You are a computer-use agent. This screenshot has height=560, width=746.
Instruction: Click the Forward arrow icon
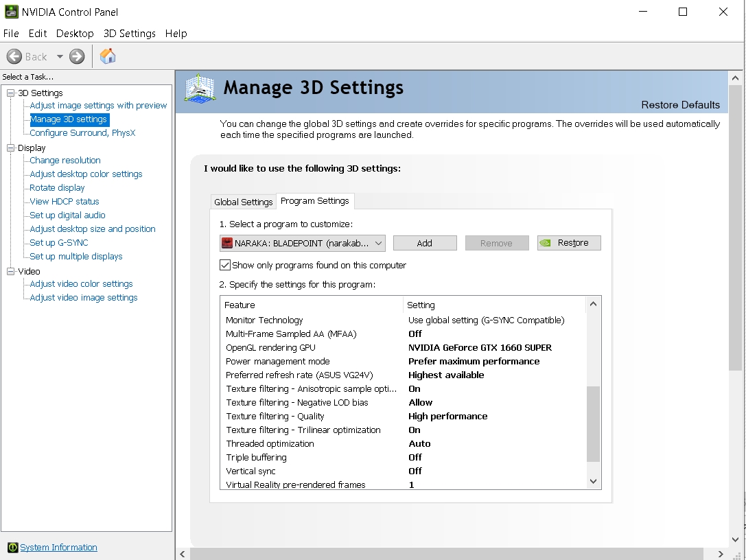tap(77, 57)
